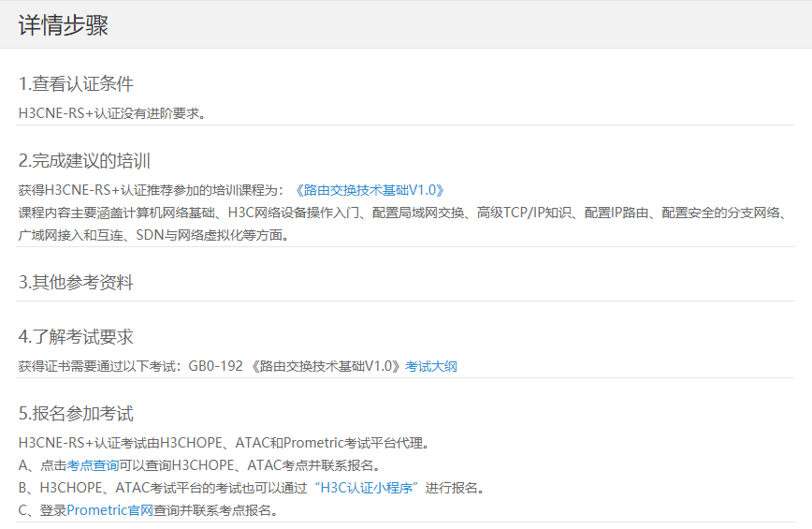Select heading 3.其他参考资料
This screenshot has width=812, height=529.
coord(76,283)
